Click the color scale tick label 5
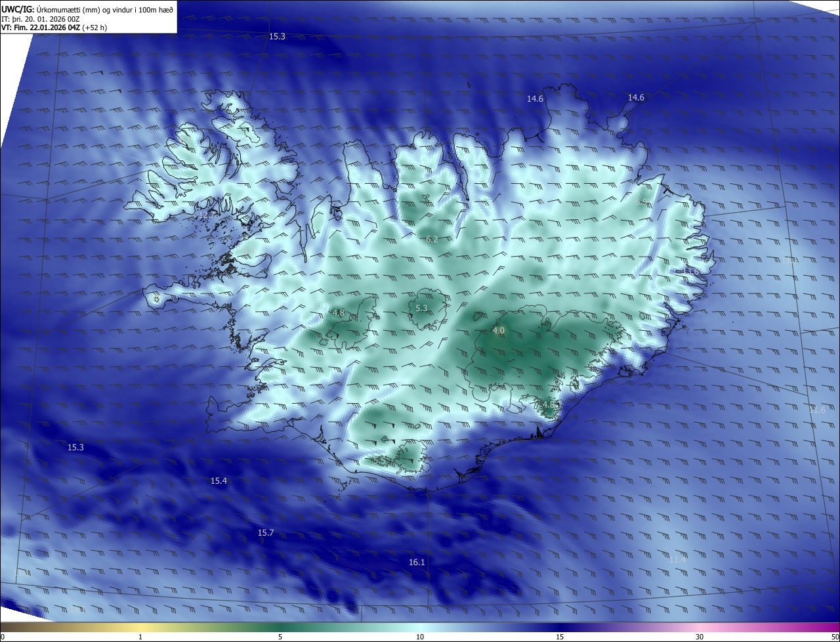840x642 pixels. click(280, 637)
